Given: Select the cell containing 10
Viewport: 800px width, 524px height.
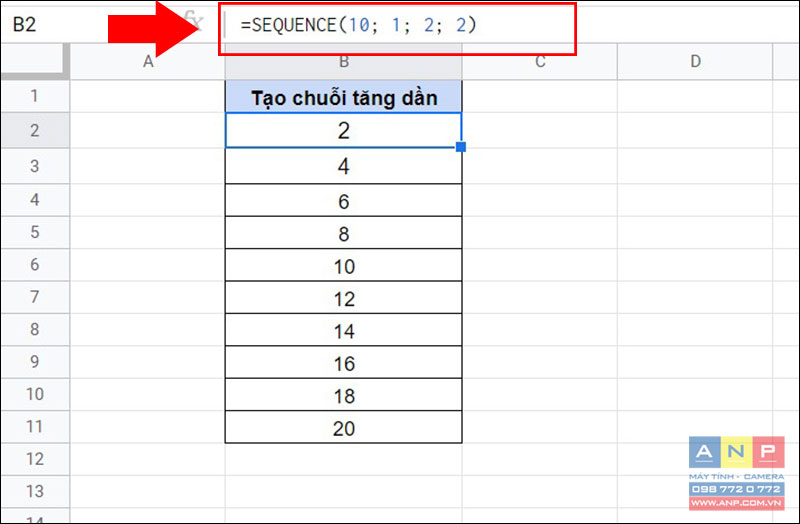Looking at the screenshot, I should pos(343,265).
